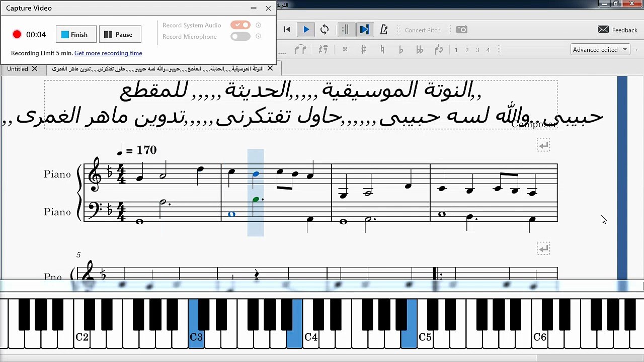Toggle play repeats button

(x=345, y=30)
